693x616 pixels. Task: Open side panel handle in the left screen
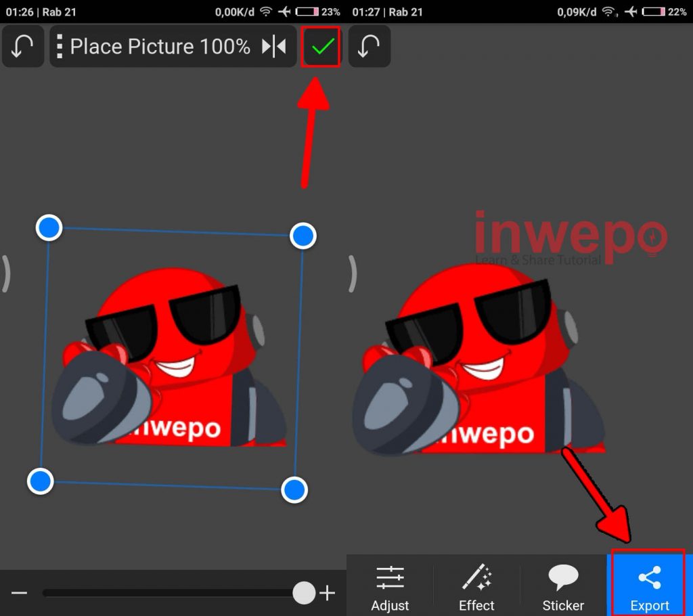5,273
